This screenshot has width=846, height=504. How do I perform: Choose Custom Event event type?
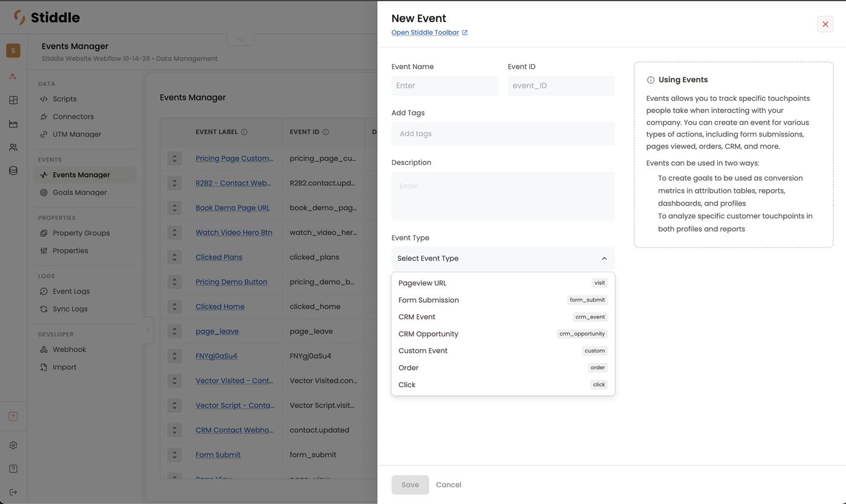point(503,351)
